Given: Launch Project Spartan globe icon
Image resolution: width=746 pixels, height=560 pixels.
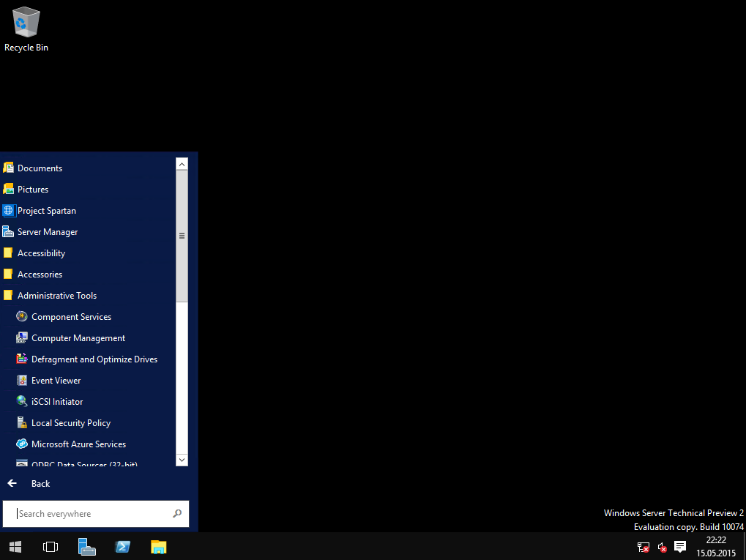Looking at the screenshot, I should point(9,210).
